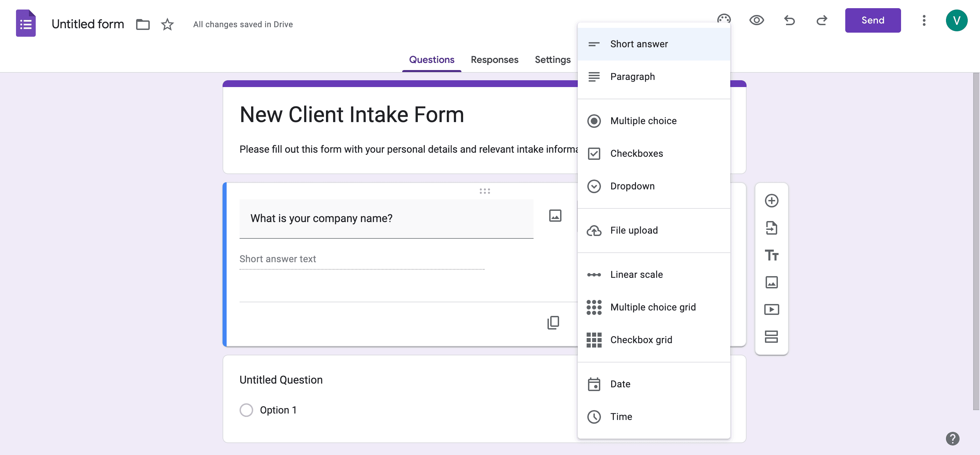Pick Checkbox grid question type
Viewport: 980px width, 455px height.
point(654,340)
